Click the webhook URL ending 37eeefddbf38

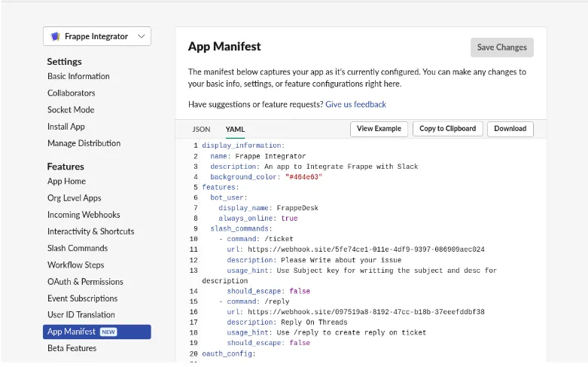point(366,312)
